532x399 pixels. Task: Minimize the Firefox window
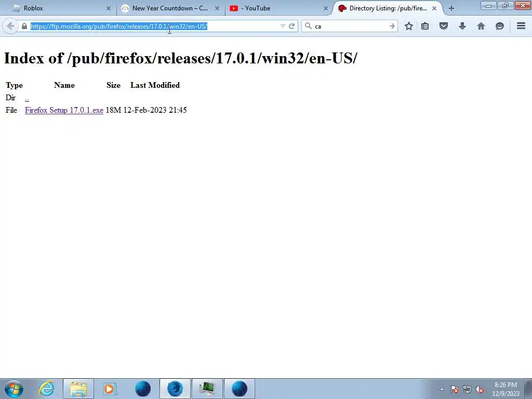pos(488,5)
